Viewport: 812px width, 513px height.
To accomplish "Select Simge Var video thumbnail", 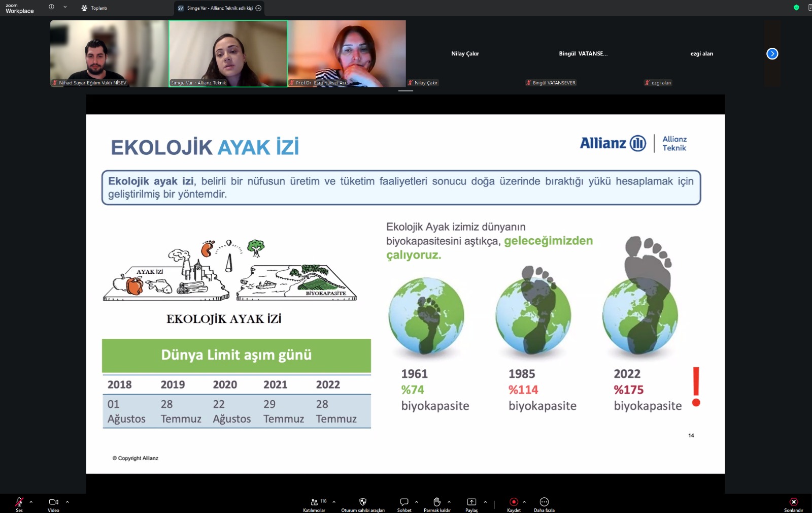I will (x=228, y=53).
